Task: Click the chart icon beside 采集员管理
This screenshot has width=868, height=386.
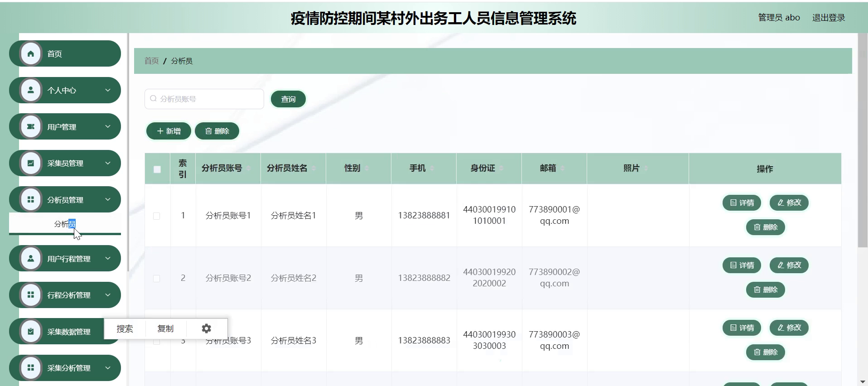Action: (31, 163)
